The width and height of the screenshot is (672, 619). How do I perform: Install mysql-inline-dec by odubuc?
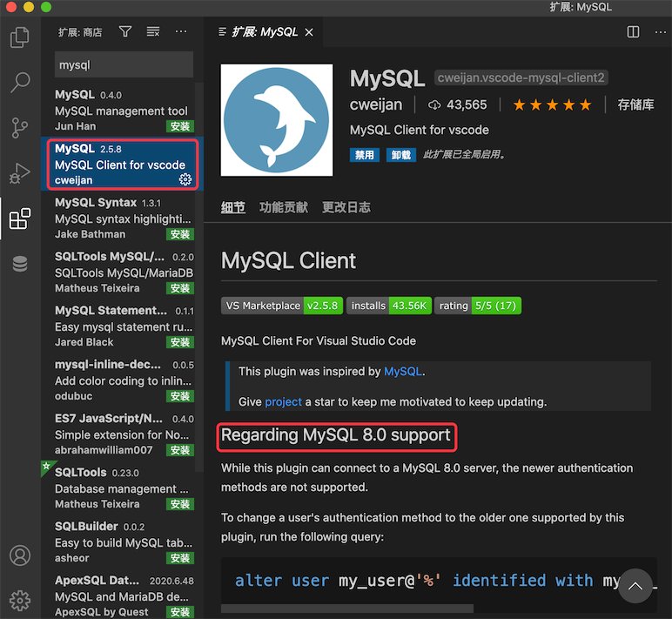tap(180, 396)
